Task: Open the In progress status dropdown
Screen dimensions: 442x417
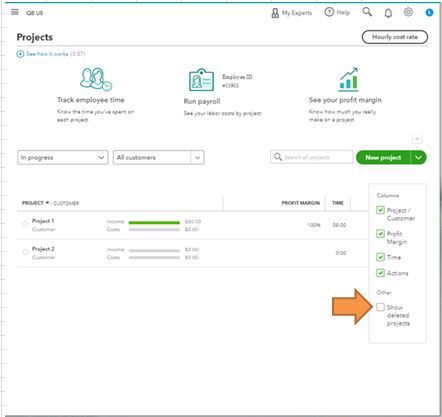Action: (63, 157)
